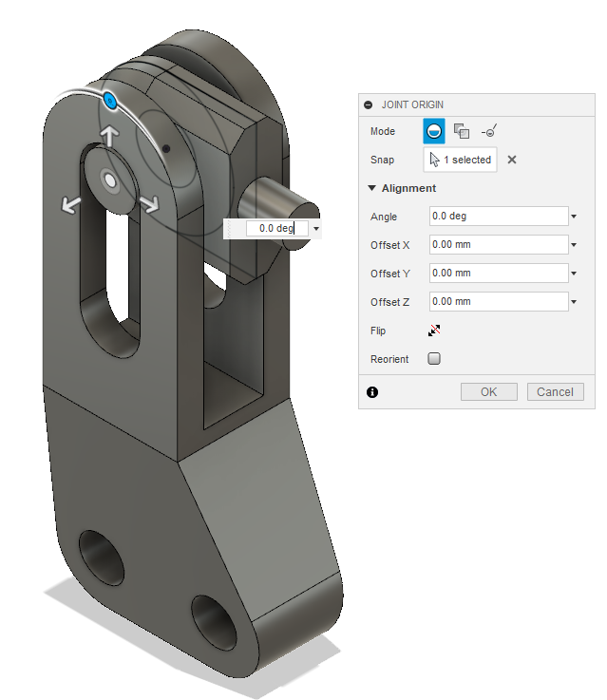Select the Simple joint origin mode icon
The image size is (607, 700).
tap(434, 131)
